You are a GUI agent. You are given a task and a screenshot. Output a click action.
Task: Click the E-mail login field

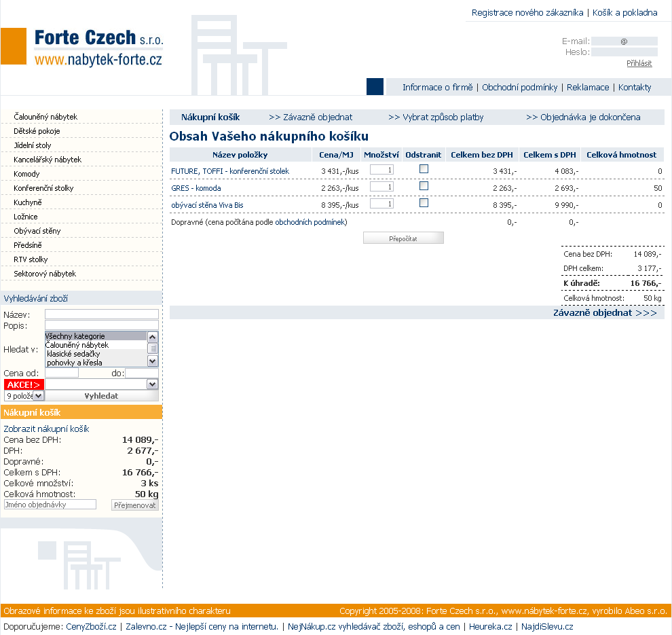pyautogui.click(x=624, y=41)
